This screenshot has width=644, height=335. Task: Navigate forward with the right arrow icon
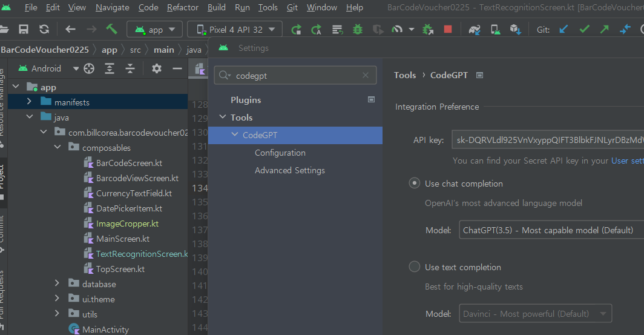click(x=91, y=29)
